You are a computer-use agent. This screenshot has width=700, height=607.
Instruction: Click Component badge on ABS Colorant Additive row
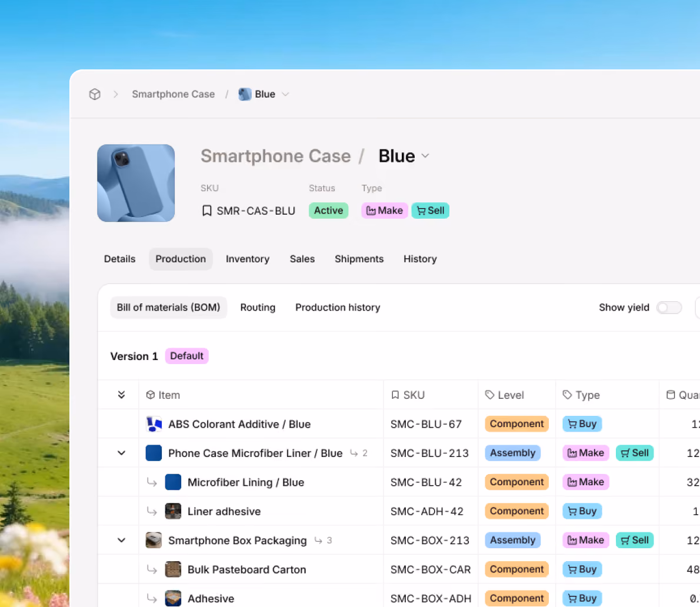[516, 424]
